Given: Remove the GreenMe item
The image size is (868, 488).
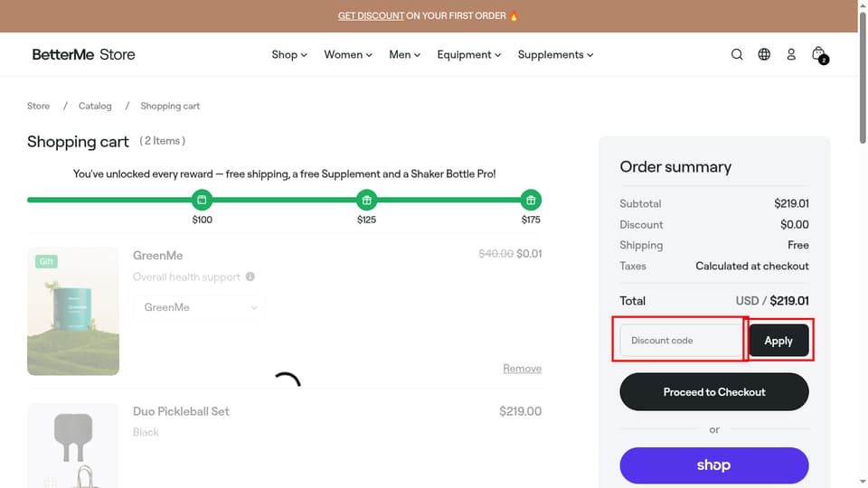Looking at the screenshot, I should click(x=522, y=369).
